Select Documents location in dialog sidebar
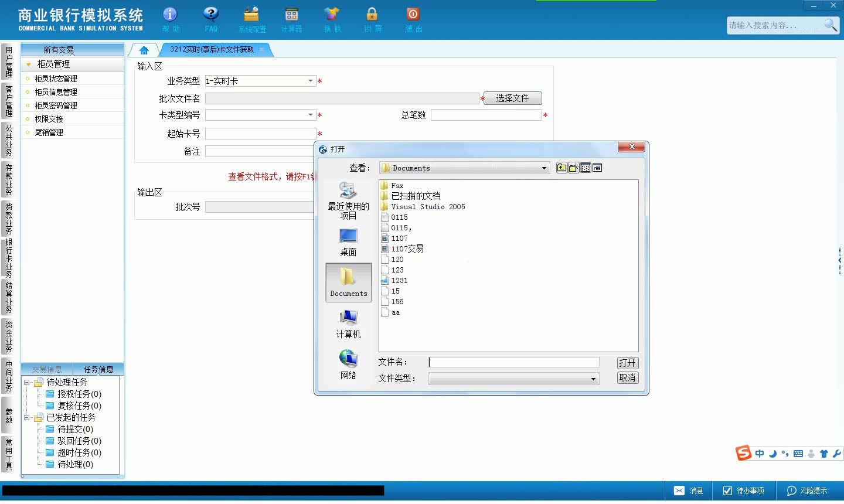 tap(348, 282)
